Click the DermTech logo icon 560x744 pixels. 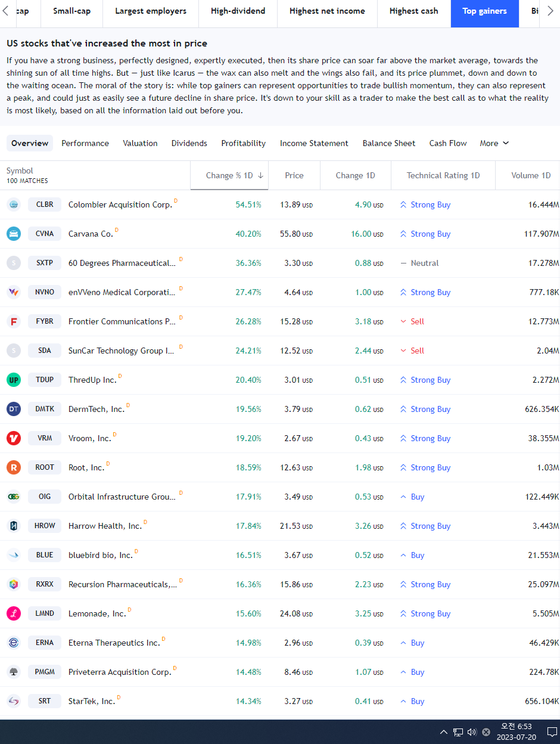(14, 409)
